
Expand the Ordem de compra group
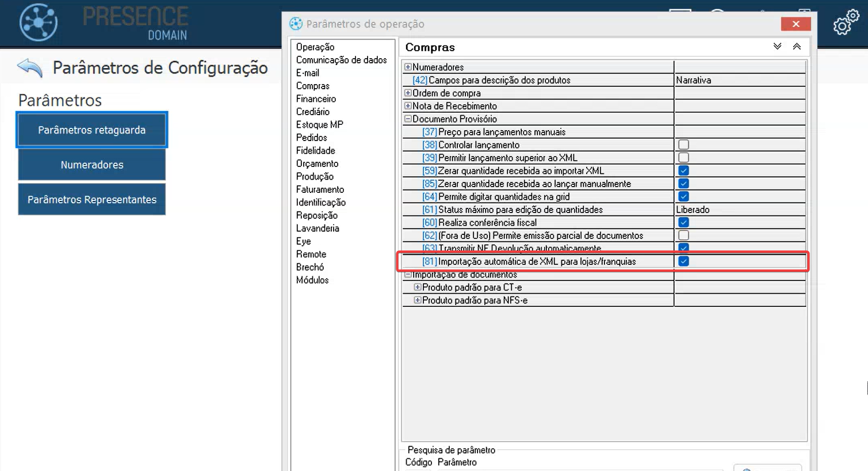click(x=408, y=93)
